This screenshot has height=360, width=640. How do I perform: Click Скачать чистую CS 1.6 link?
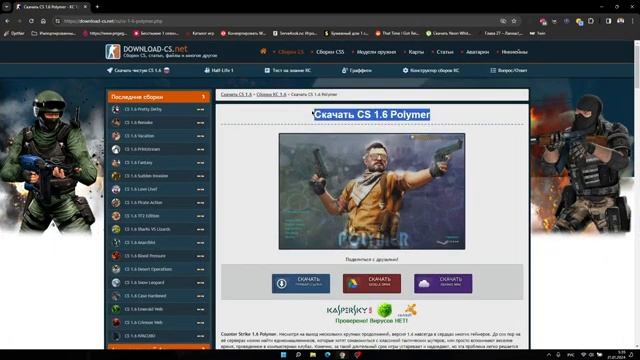point(138,70)
